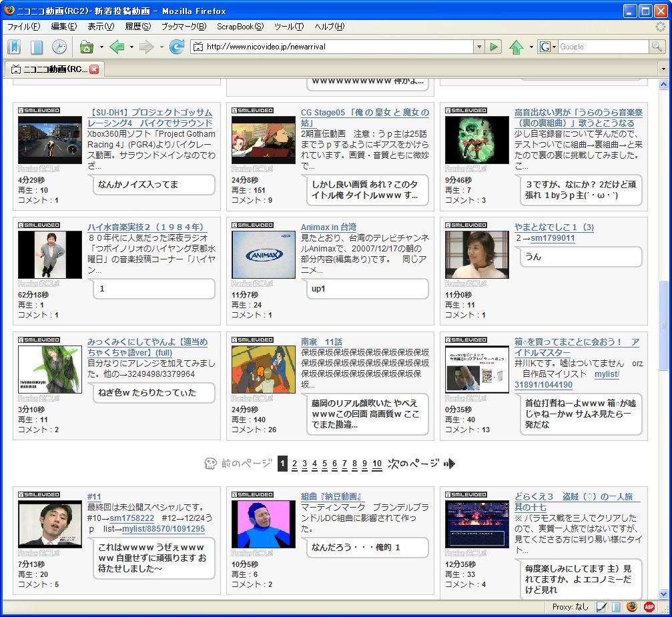The width and height of the screenshot is (672, 617).
Task: Click the green recycle folder toolbar icon
Action: 87,47
